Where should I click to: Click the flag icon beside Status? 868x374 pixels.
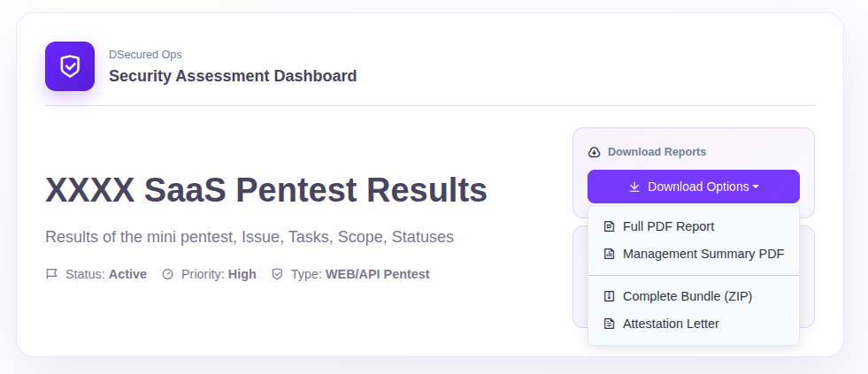[51, 274]
